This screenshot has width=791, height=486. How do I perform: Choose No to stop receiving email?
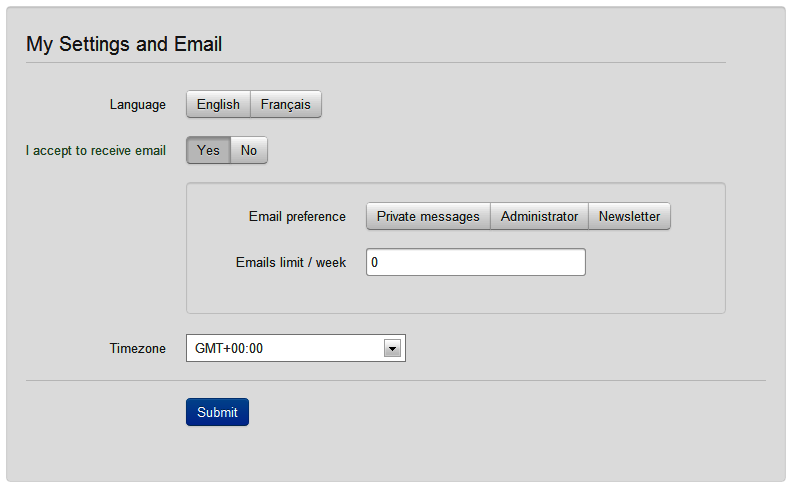(249, 150)
